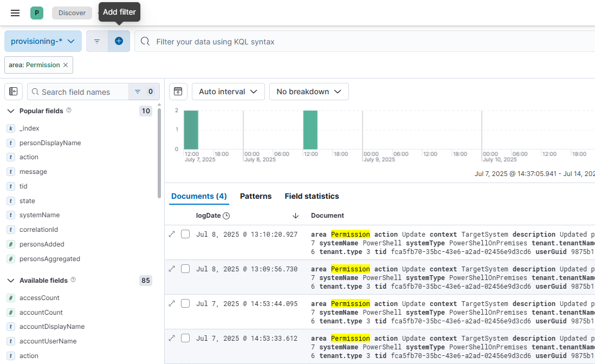595x364 pixels.
Task: Select the personsAggregated field
Action: [50, 259]
